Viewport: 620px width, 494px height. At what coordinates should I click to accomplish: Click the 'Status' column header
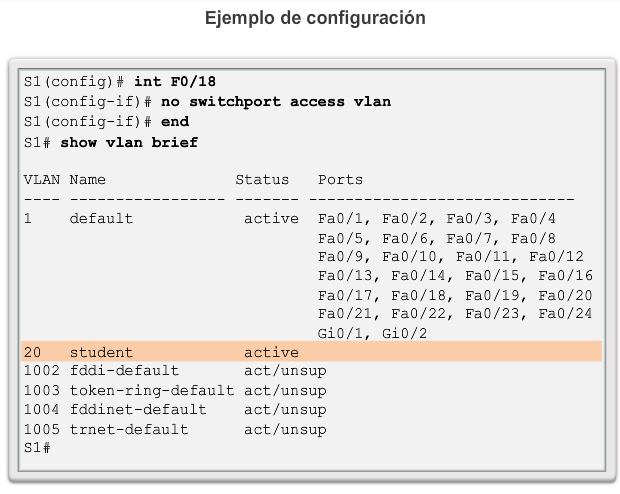[262, 180]
